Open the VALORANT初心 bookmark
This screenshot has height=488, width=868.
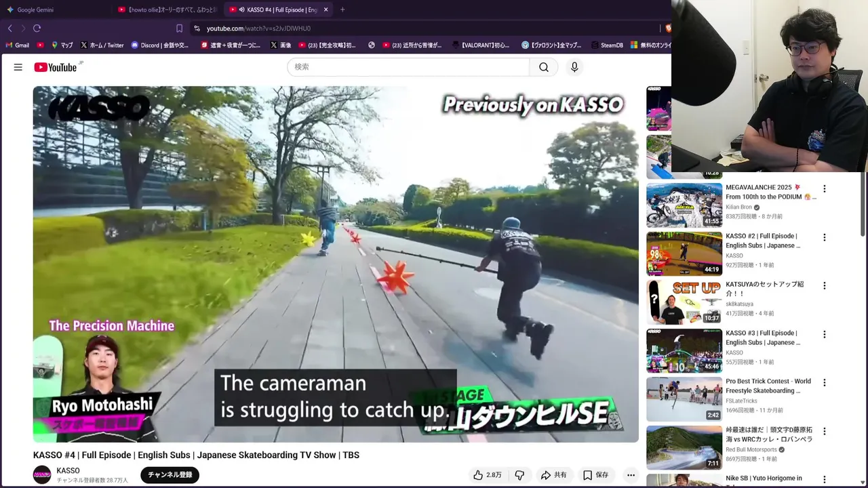coord(479,45)
